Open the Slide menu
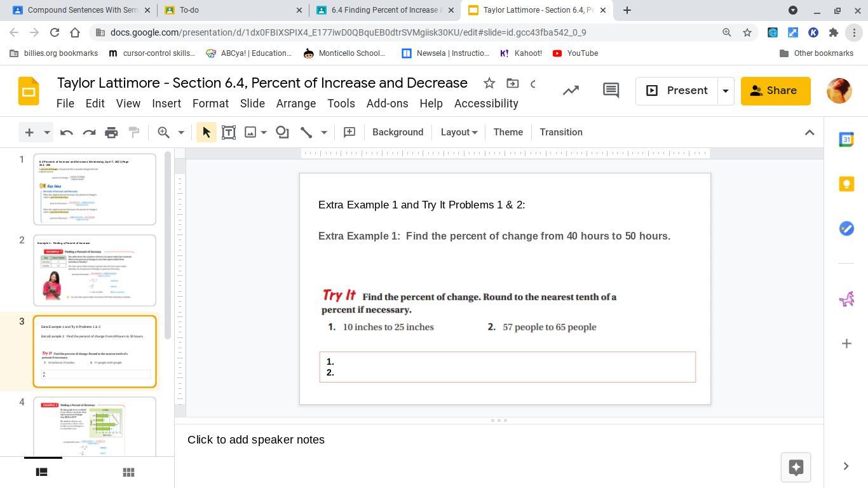The width and height of the screenshot is (868, 488). coord(252,104)
